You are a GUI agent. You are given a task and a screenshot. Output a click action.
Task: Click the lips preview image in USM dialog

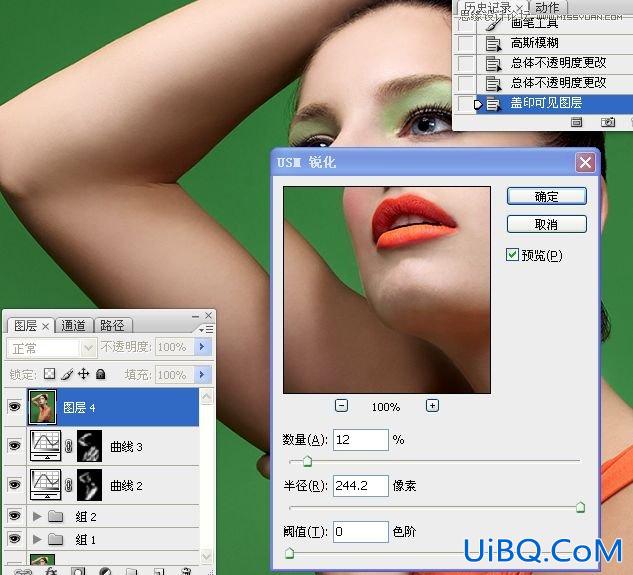387,290
